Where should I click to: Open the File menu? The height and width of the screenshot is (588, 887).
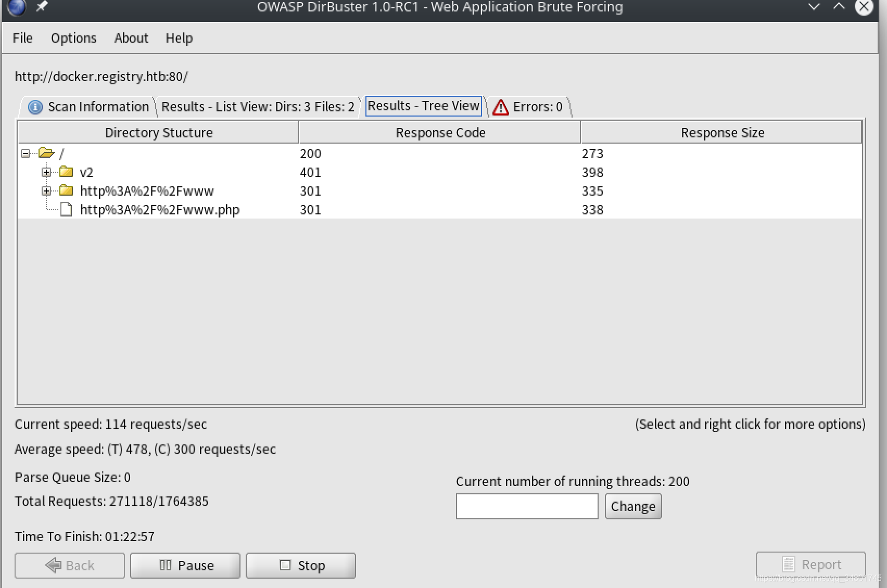tap(22, 38)
